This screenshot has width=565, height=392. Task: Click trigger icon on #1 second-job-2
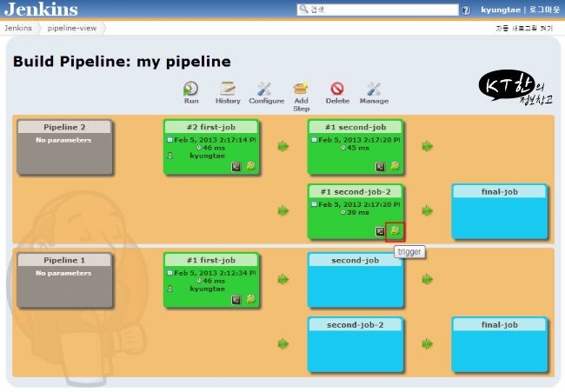click(395, 231)
